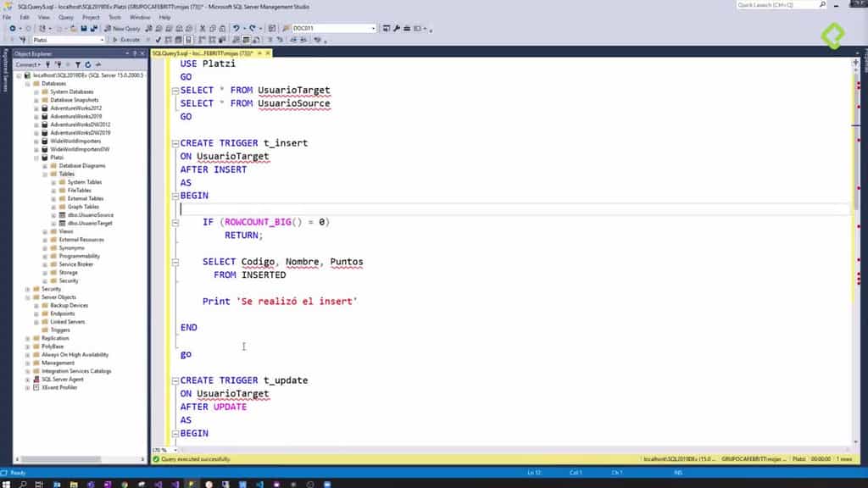Image resolution: width=868 pixels, height=488 pixels.
Task: Select the AdventureWorksDW2019 database
Action: click(x=81, y=133)
